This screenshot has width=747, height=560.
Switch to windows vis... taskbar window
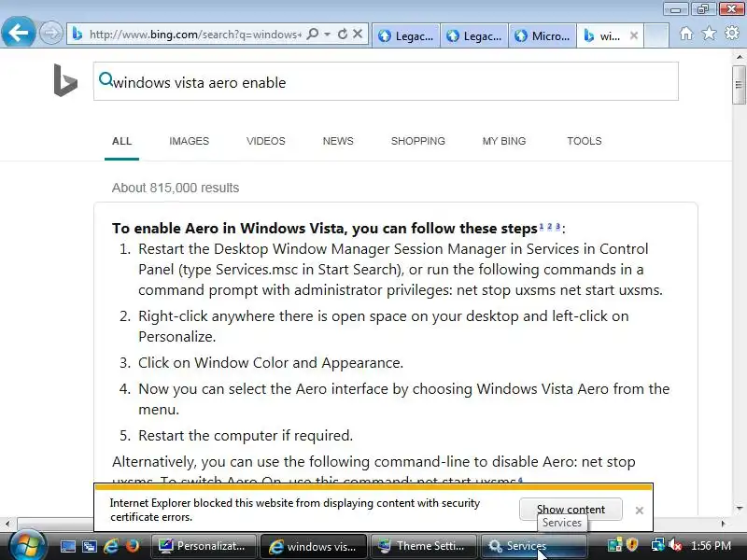(x=314, y=546)
